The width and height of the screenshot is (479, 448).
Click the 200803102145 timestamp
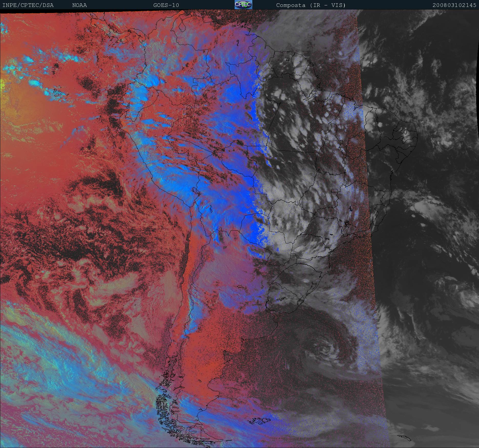(x=454, y=5)
